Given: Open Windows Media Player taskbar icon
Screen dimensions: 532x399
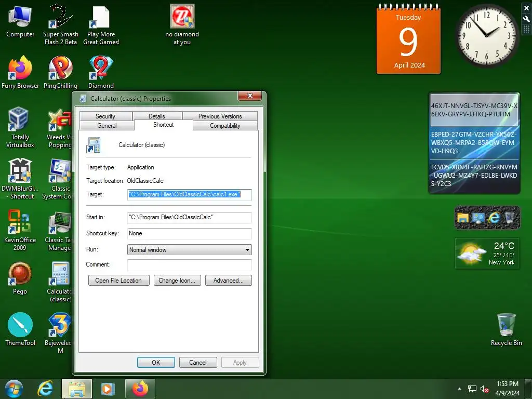Looking at the screenshot, I should tap(108, 389).
